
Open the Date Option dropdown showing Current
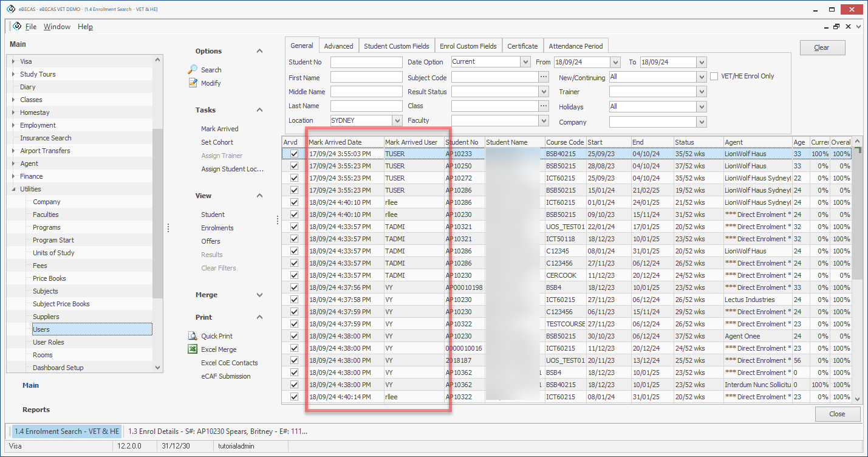point(525,62)
